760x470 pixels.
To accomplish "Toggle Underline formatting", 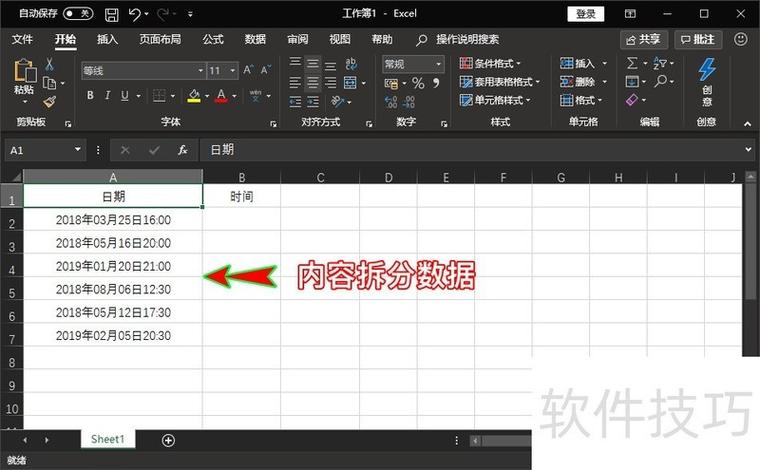I will (x=125, y=96).
